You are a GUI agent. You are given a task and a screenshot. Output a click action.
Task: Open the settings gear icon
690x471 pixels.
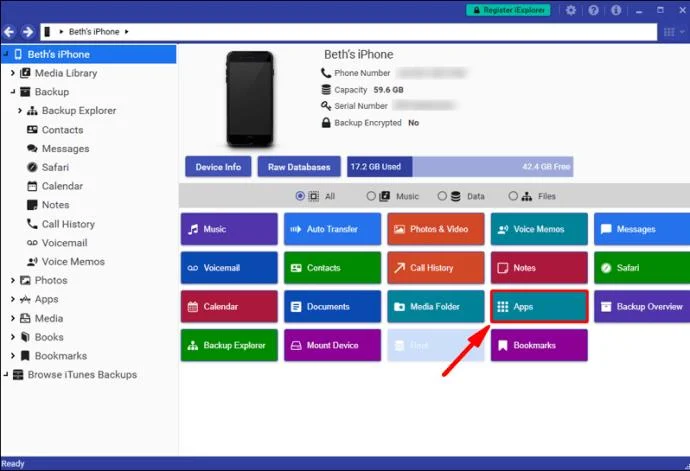[x=571, y=10]
